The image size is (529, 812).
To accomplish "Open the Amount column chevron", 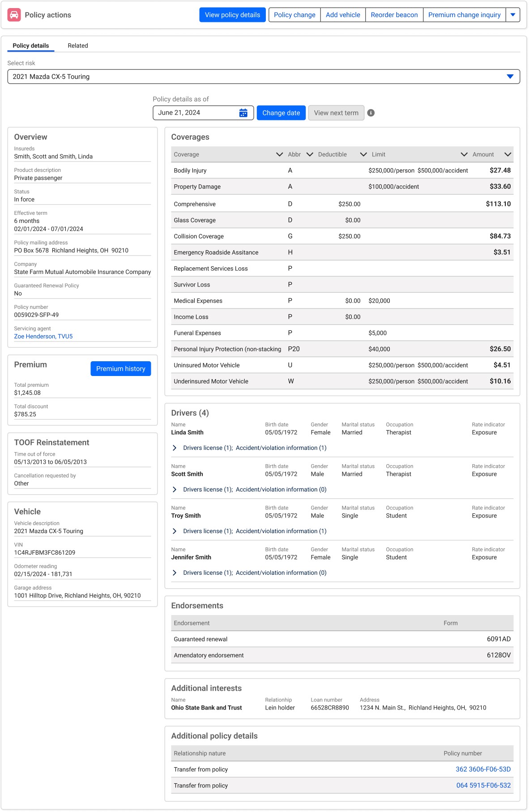I will point(508,154).
